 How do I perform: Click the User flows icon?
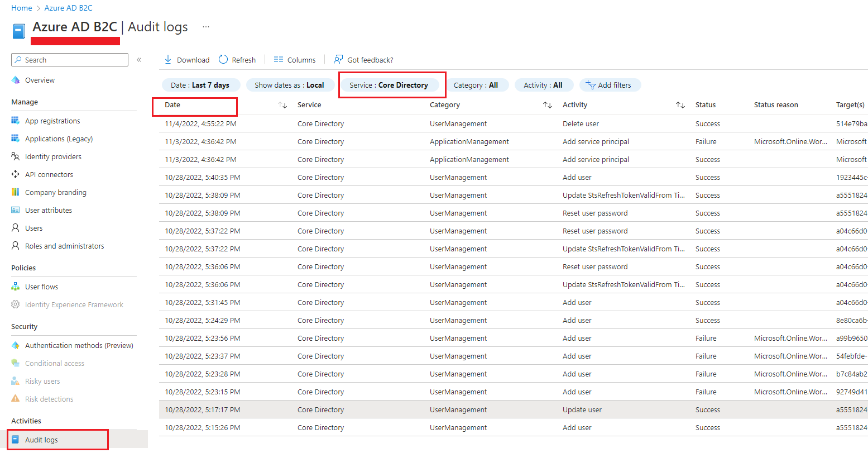coord(16,287)
